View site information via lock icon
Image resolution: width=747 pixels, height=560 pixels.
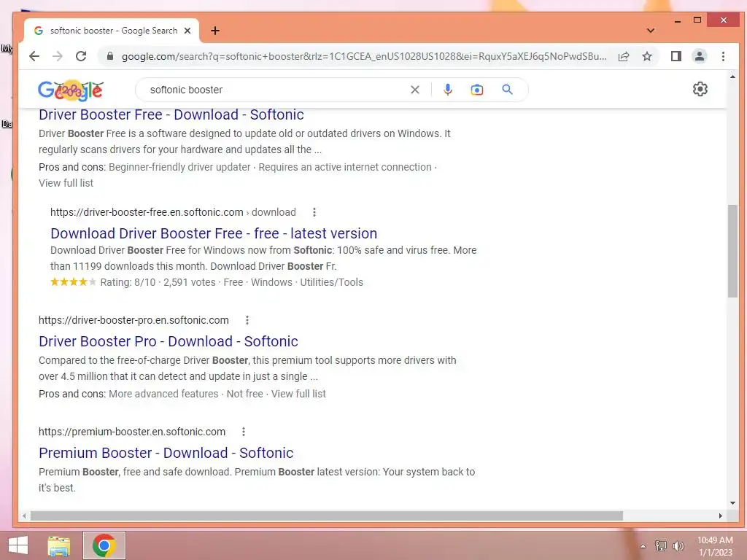click(x=110, y=56)
